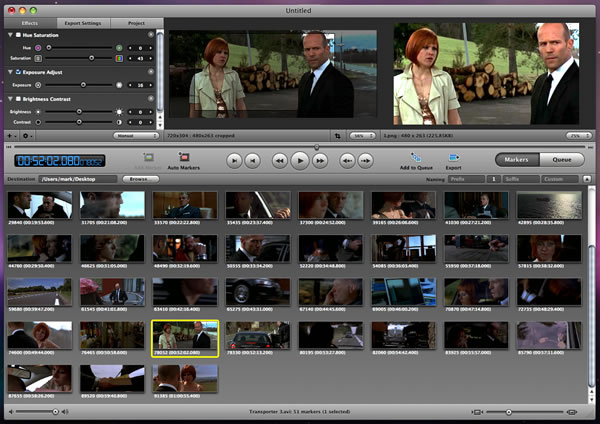Click the bright Exposure maximum icon
Screen dimensions: 600x424
[119, 85]
